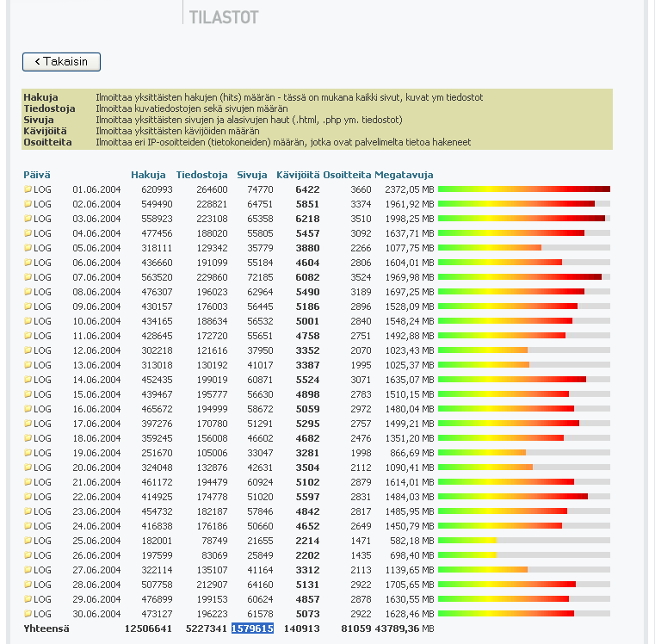Image resolution: width=655 pixels, height=644 pixels.
Task: Open the folder icon for 17.06.2004
Action: point(28,424)
